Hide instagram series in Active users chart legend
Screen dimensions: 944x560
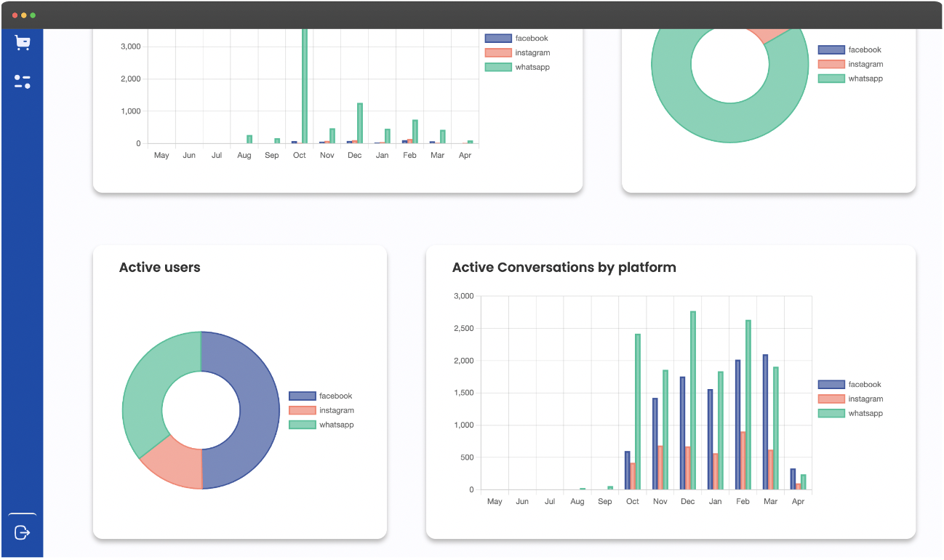[321, 411]
